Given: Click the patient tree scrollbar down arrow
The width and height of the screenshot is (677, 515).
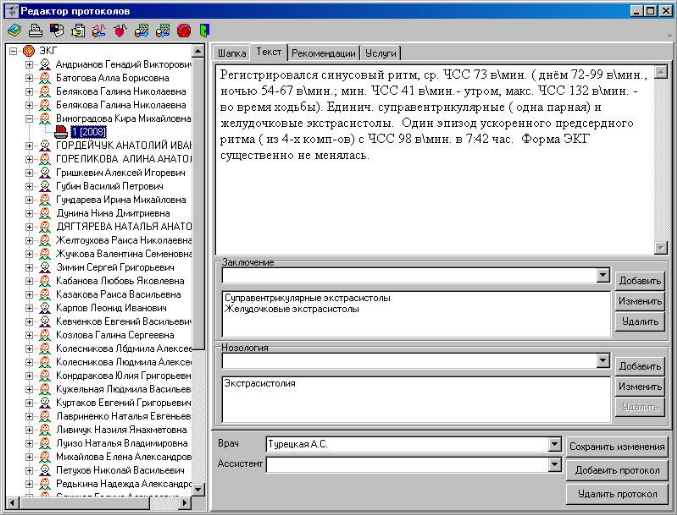Looking at the screenshot, I should click(x=198, y=492).
